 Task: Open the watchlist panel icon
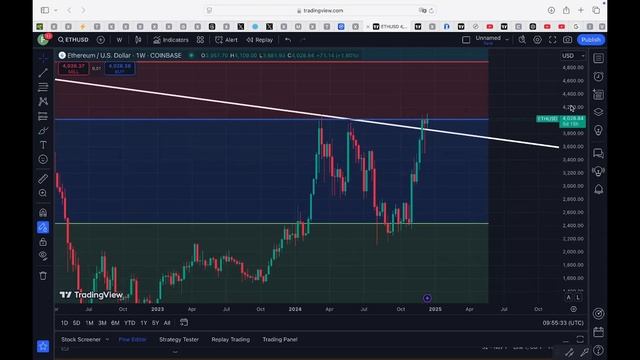[x=598, y=58]
